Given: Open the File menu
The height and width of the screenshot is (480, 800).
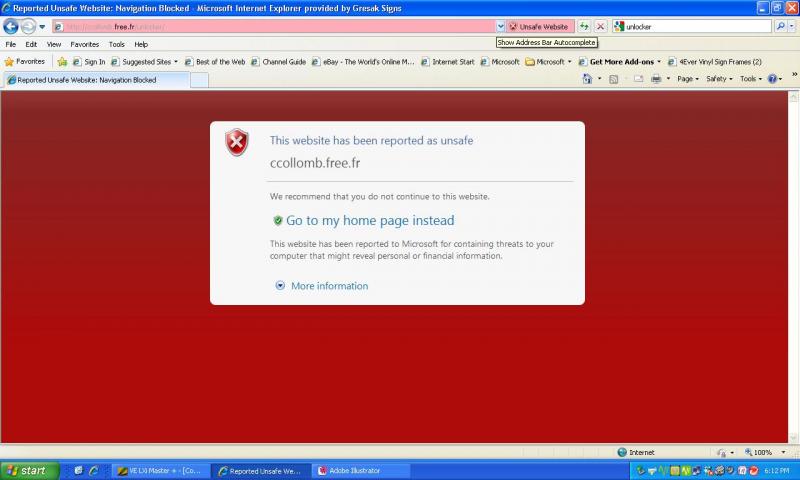Looking at the screenshot, I should coord(11,44).
